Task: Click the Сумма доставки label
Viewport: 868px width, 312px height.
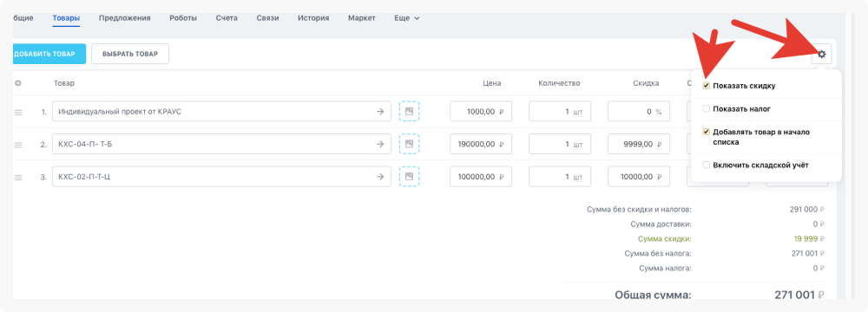Action: (x=661, y=224)
